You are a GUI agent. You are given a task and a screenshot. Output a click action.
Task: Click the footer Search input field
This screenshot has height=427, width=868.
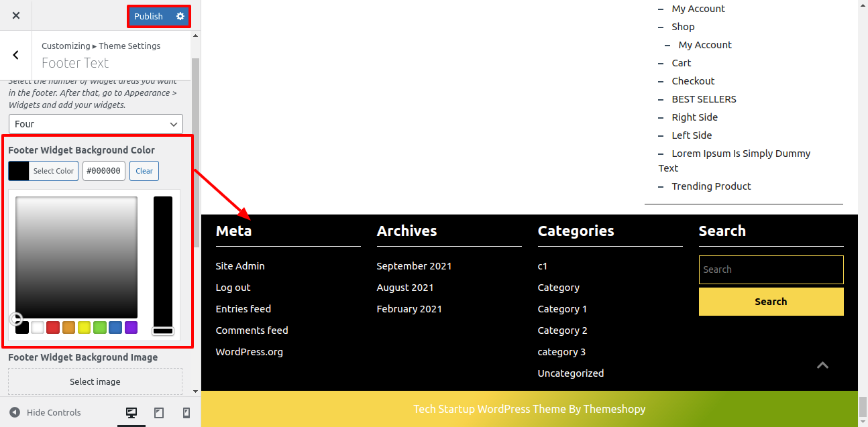771,269
